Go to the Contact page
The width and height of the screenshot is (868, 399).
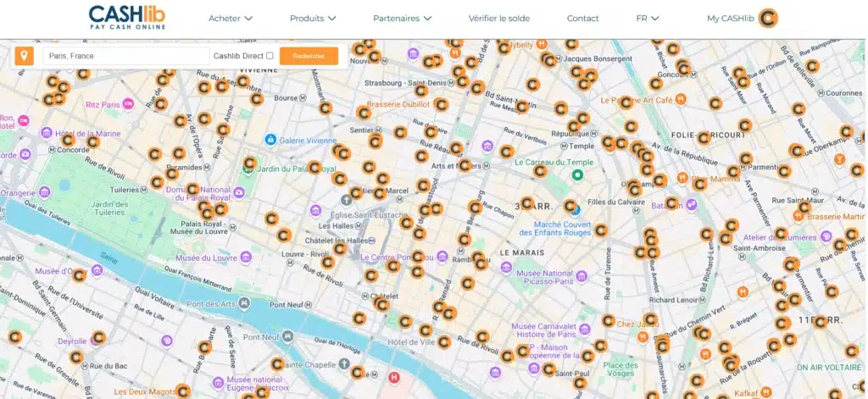[x=582, y=18]
